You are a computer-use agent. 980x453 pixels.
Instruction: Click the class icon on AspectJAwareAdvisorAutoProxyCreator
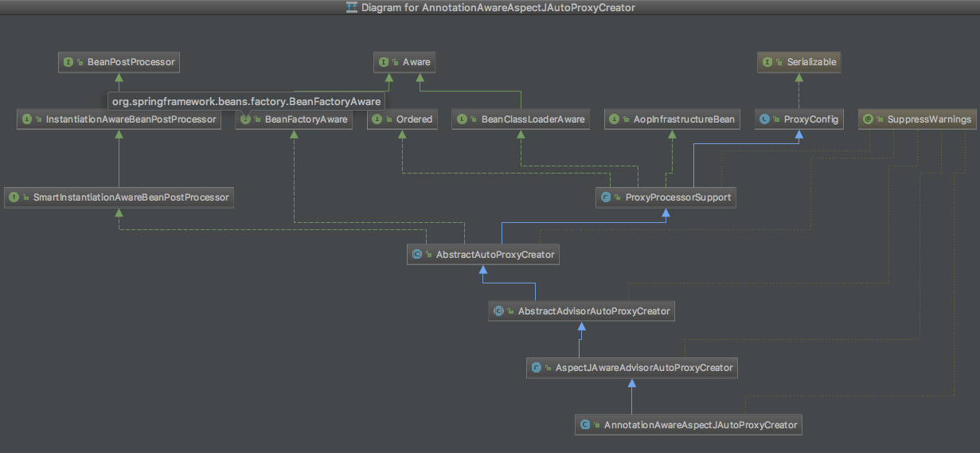[x=537, y=368]
